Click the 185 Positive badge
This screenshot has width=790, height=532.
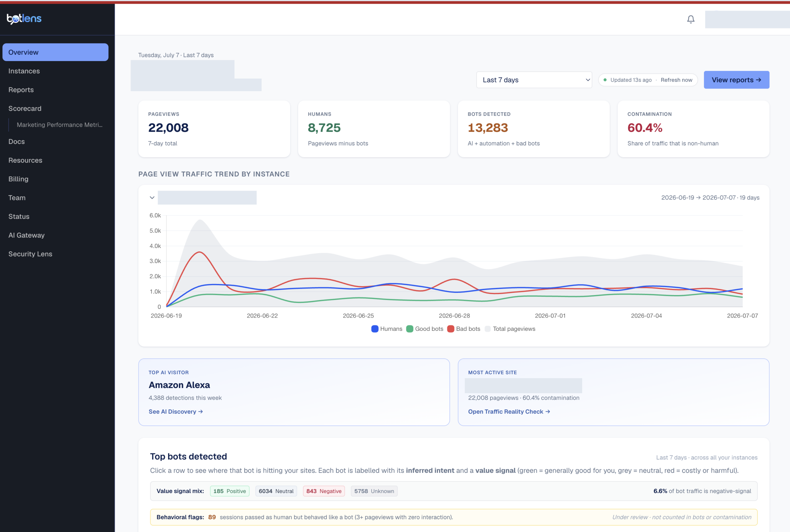230,491
